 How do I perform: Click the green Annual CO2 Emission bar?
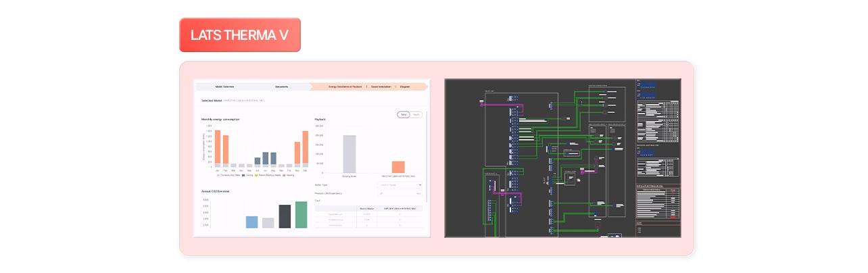click(301, 215)
